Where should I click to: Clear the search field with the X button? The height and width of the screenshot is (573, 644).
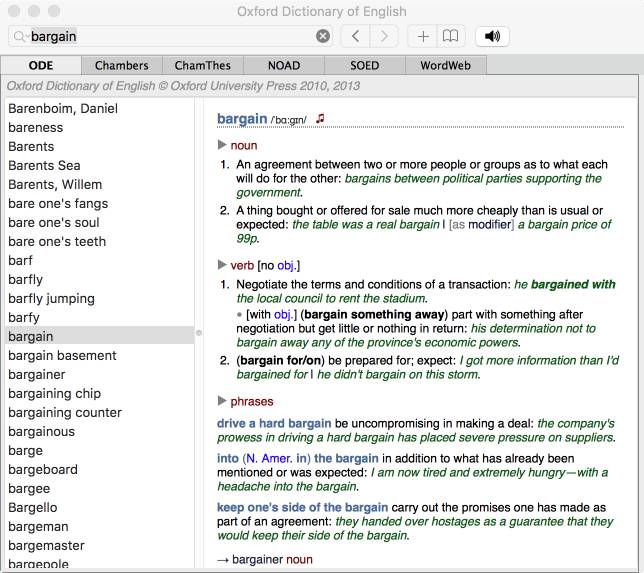[x=323, y=36]
